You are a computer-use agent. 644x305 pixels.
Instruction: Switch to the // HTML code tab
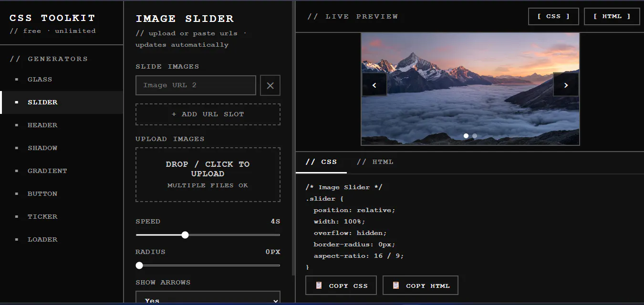375,162
